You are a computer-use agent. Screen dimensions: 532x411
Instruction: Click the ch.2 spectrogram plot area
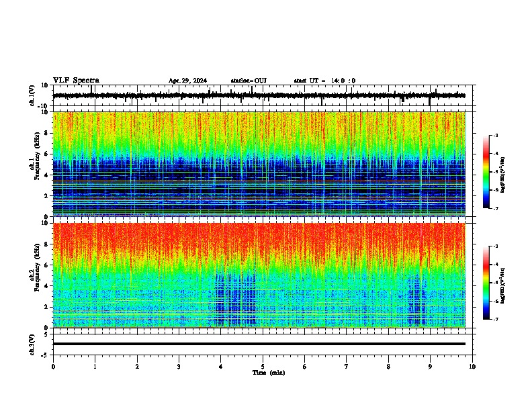(x=259, y=275)
